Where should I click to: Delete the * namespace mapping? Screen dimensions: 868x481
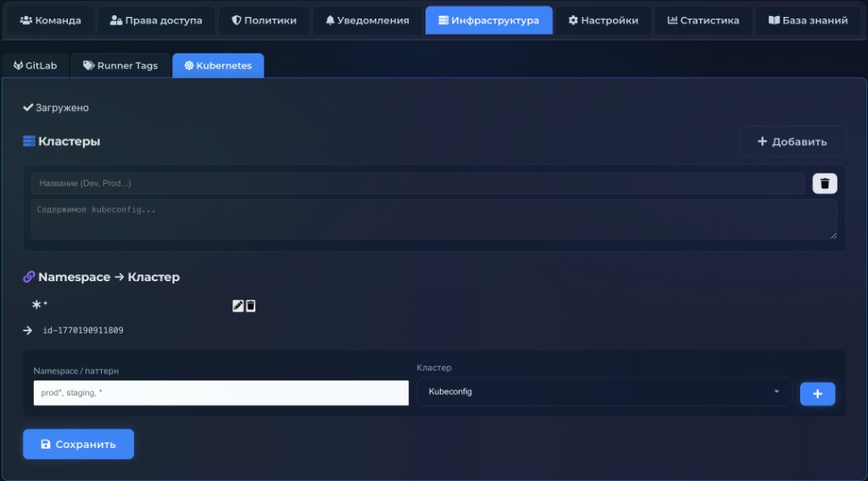tap(251, 306)
